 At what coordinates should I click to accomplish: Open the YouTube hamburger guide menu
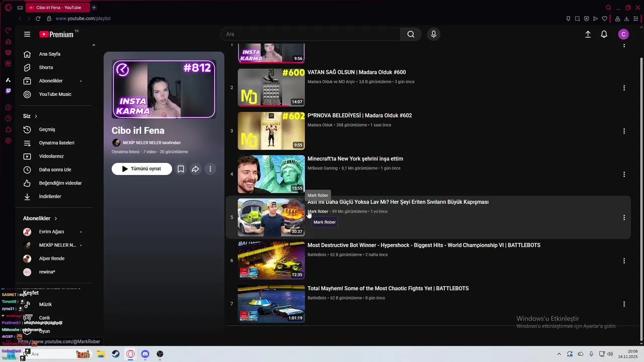(x=27, y=34)
